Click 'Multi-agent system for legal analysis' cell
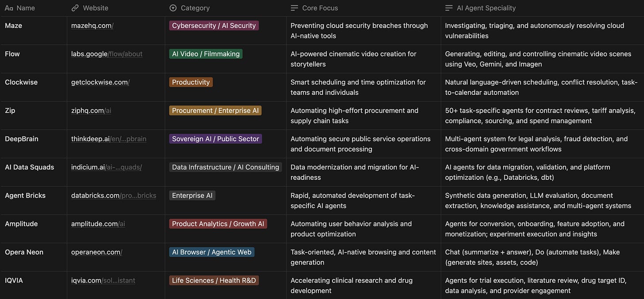The image size is (644, 299). 542,144
